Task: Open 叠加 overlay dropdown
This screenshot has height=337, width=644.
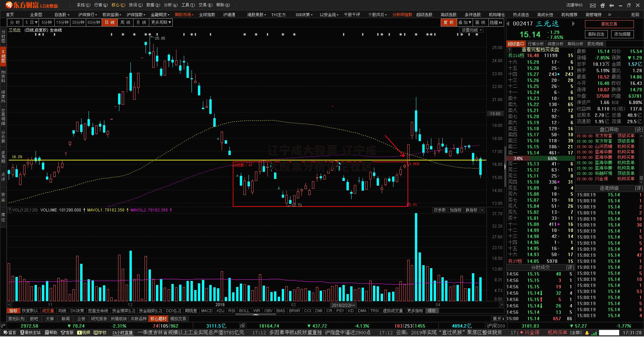Action: coord(465,22)
